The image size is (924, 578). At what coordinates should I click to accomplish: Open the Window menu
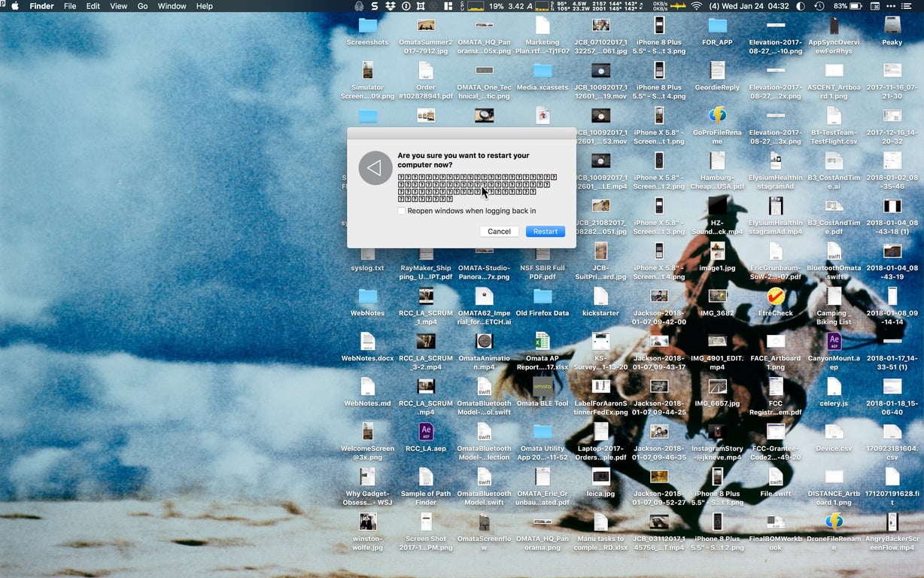click(172, 6)
